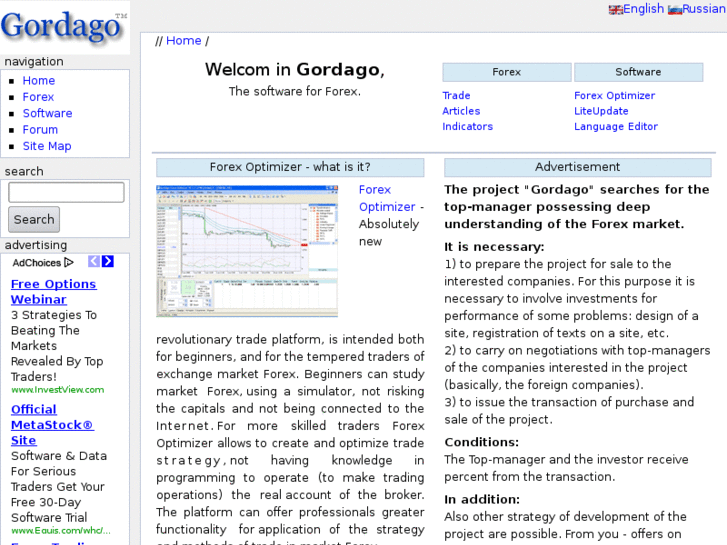Visit www.Equis.com ad link
This screenshot has height=545, width=727.
pos(61,531)
